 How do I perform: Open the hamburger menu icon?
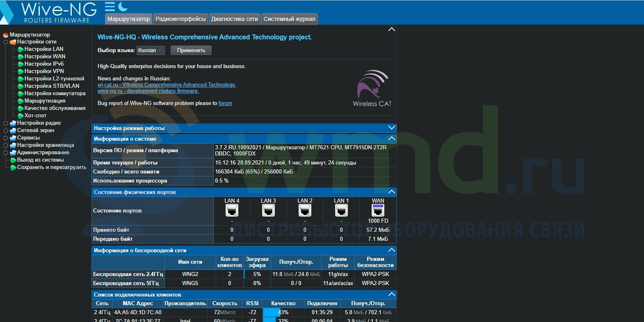pyautogui.click(x=110, y=7)
